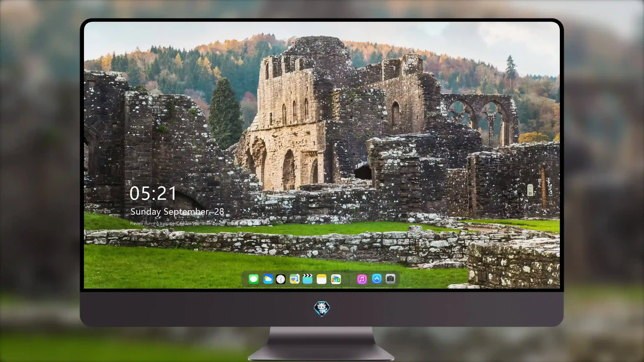Click the 05:21 clock display
The height and width of the screenshot is (362, 644).
click(153, 193)
